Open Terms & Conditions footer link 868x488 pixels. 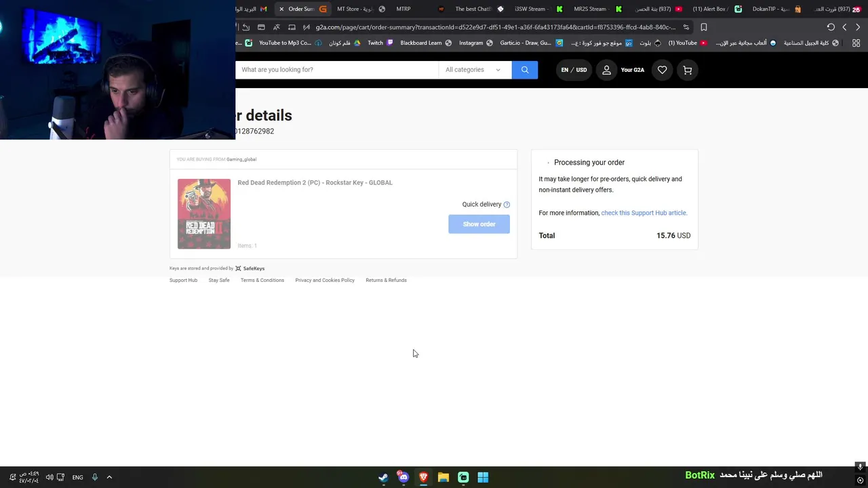coord(262,280)
